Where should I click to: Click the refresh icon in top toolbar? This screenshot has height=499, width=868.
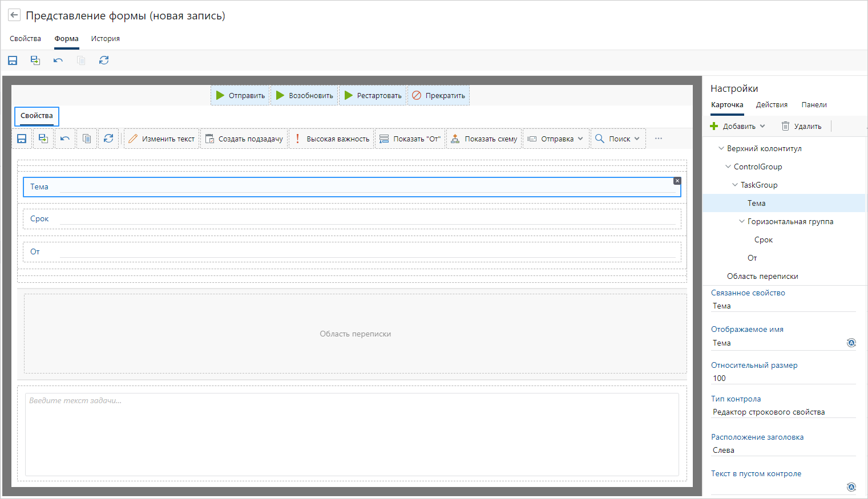[x=104, y=60]
